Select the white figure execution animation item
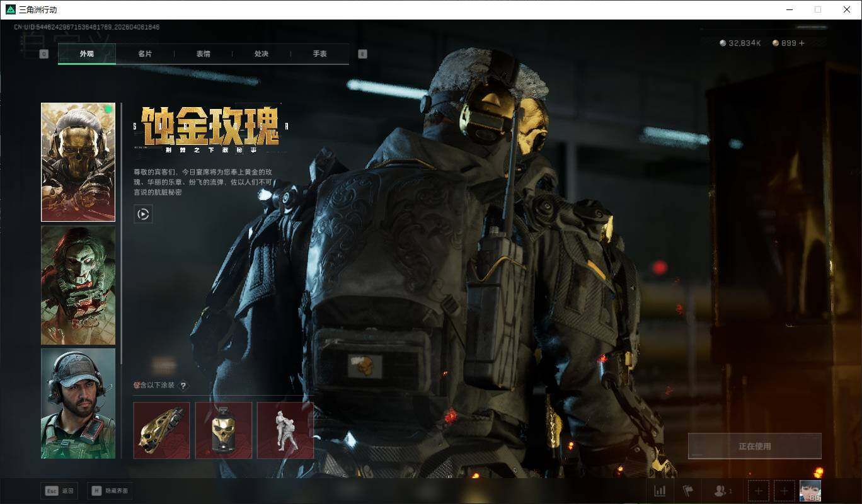This screenshot has height=504, width=862. [x=285, y=430]
